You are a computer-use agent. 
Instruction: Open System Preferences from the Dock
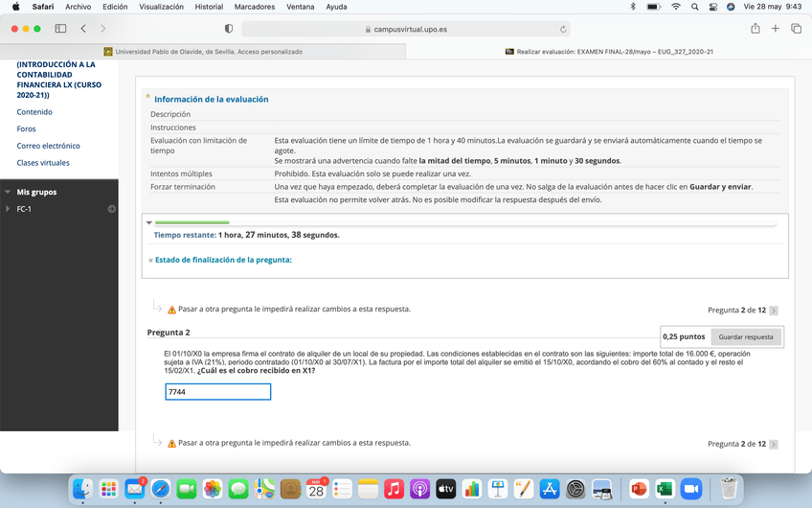pyautogui.click(x=575, y=489)
